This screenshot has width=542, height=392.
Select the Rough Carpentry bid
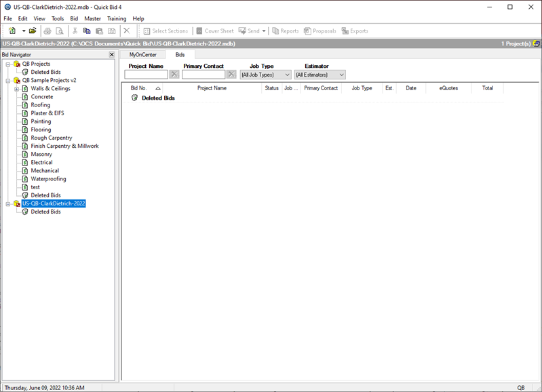(52, 138)
